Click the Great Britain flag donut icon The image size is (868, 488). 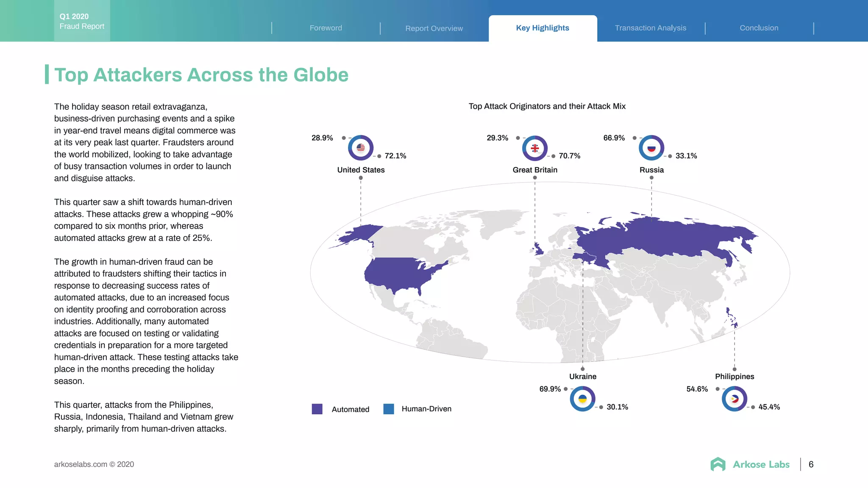535,148
